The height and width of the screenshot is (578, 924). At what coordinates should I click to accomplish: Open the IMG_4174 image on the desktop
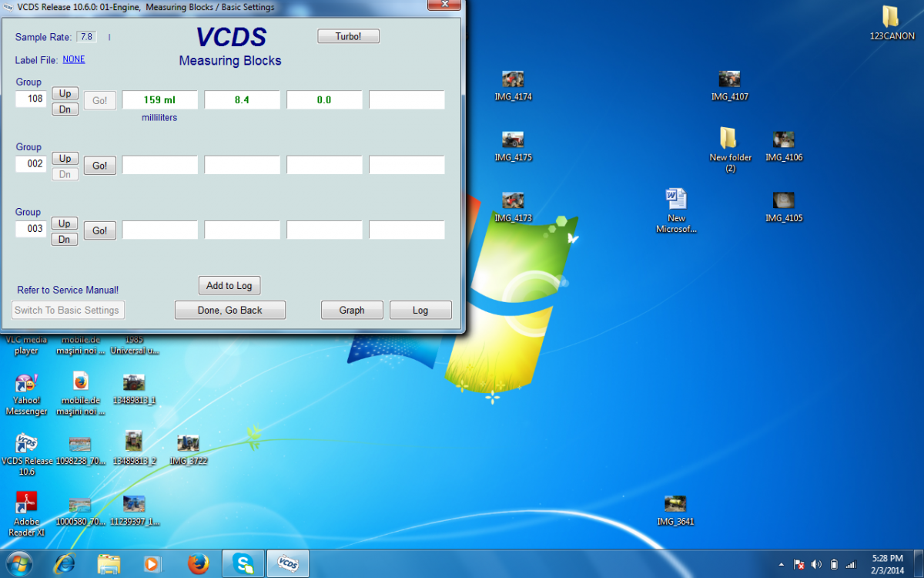pos(513,86)
